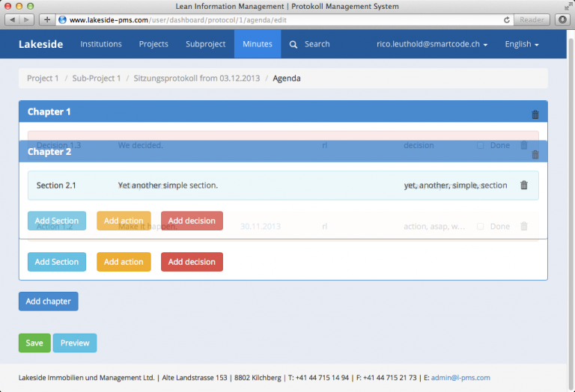Open the Institutions menu
575x392 pixels.
coord(101,44)
